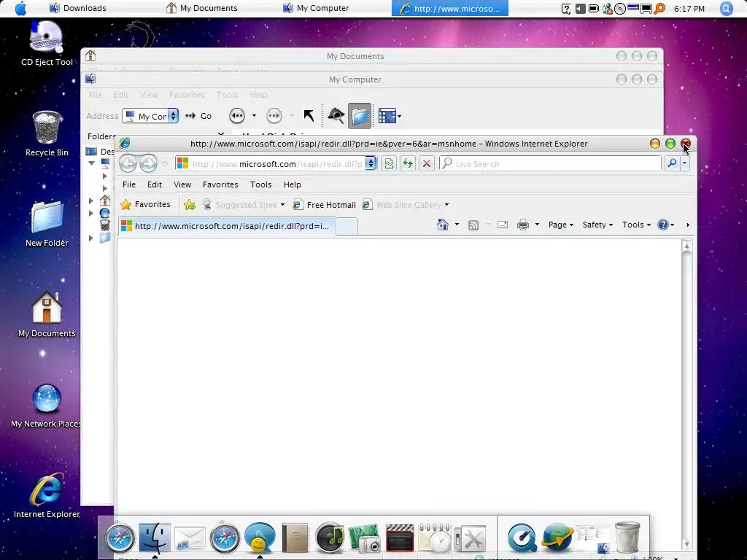Screen dimensions: 747x560
Task: Click the IE scrollbar up arrow
Action: click(x=686, y=246)
